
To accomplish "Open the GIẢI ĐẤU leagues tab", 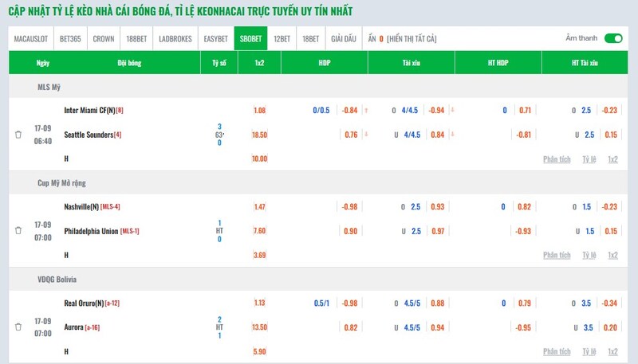I will 344,38.
